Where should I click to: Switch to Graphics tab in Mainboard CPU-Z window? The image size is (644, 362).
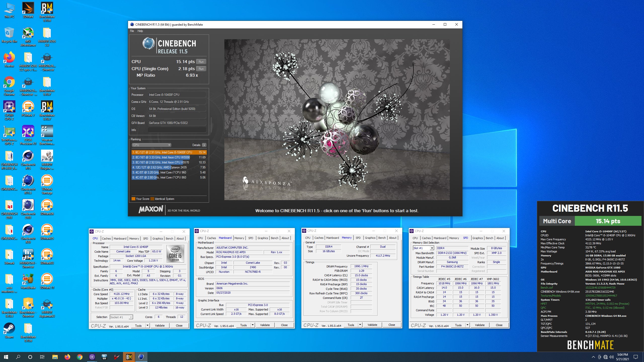click(263, 238)
